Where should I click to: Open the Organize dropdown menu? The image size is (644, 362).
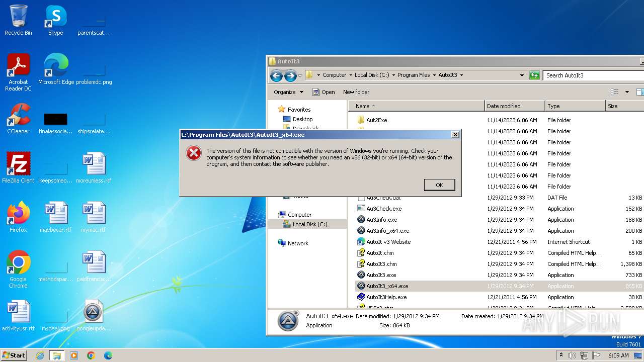tap(288, 92)
